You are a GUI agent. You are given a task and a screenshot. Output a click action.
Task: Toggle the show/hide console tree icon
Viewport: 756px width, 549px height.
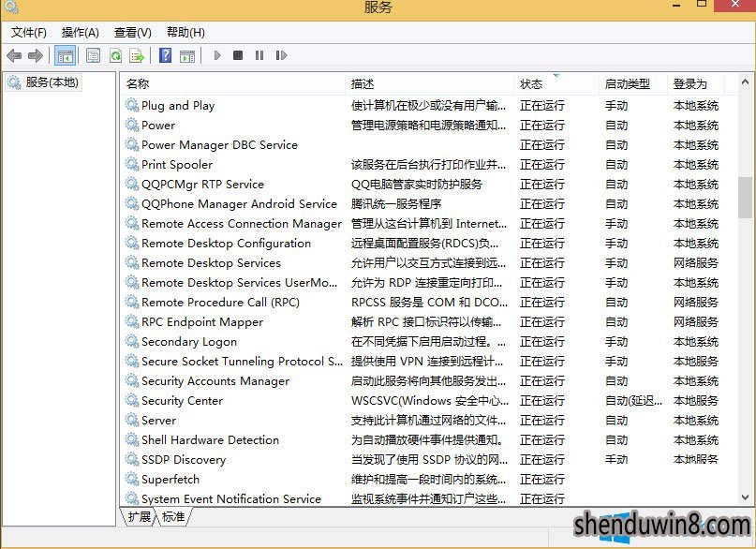pos(65,56)
